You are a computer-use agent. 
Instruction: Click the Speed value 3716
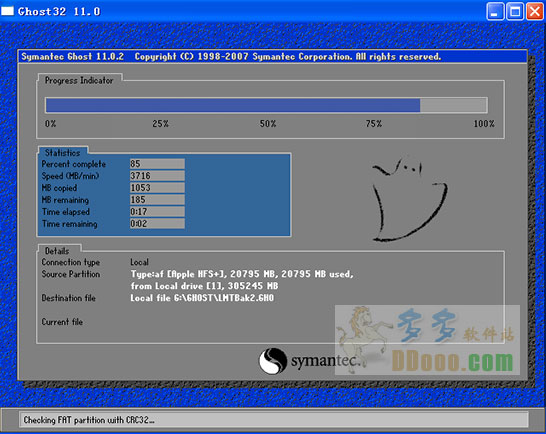157,176
